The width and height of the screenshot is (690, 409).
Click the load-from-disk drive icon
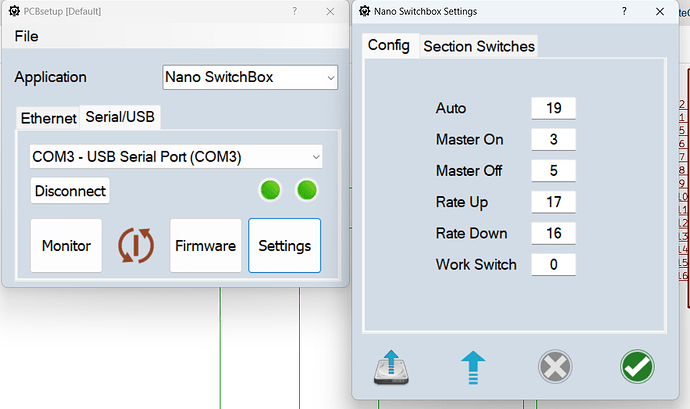(391, 367)
